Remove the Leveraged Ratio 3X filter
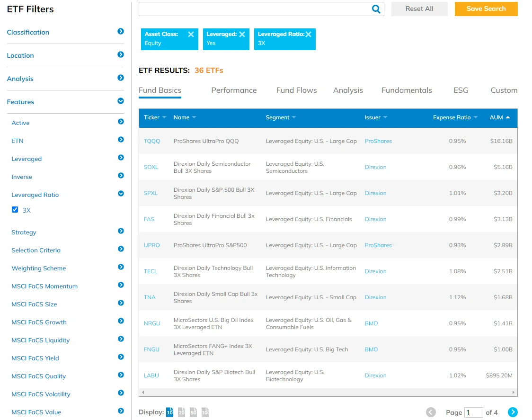The image size is (532, 420). click(x=309, y=34)
